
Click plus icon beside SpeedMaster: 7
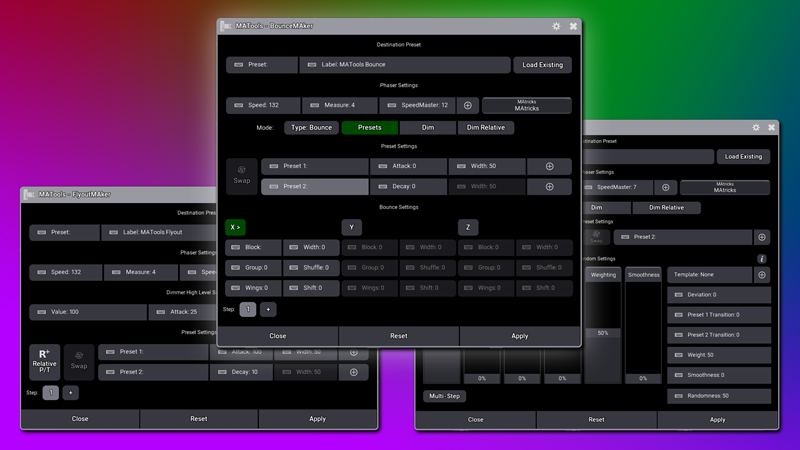point(666,187)
